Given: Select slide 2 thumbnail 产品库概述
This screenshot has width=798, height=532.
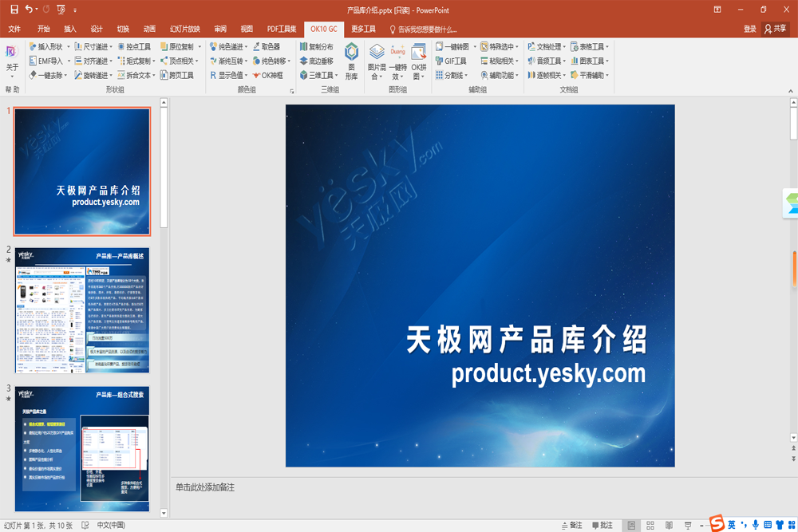Looking at the screenshot, I should (82, 310).
